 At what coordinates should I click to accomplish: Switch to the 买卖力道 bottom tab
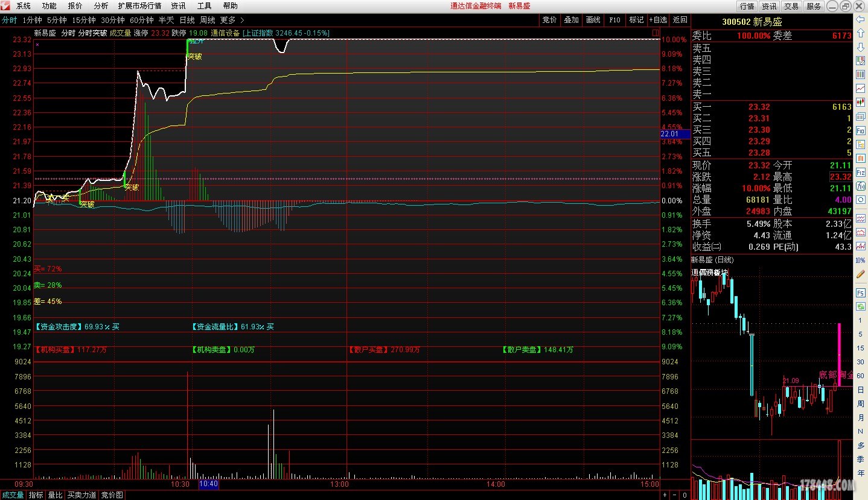point(82,495)
